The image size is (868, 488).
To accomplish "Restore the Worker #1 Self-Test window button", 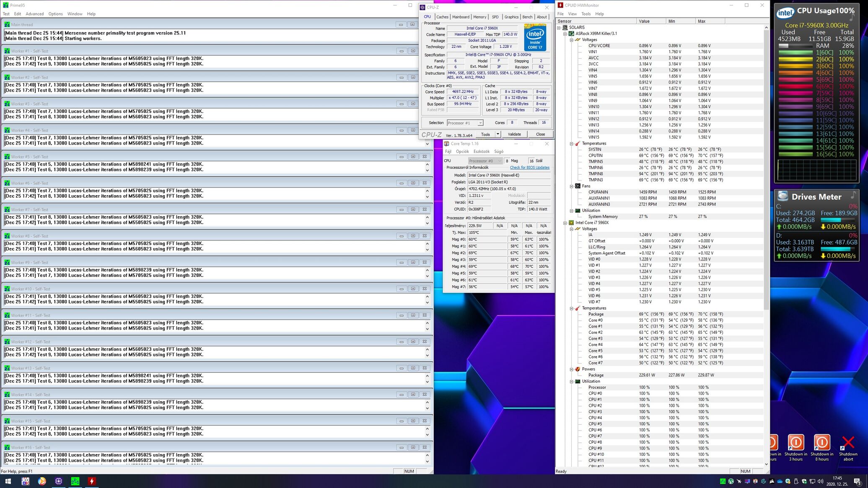I will click(x=413, y=51).
